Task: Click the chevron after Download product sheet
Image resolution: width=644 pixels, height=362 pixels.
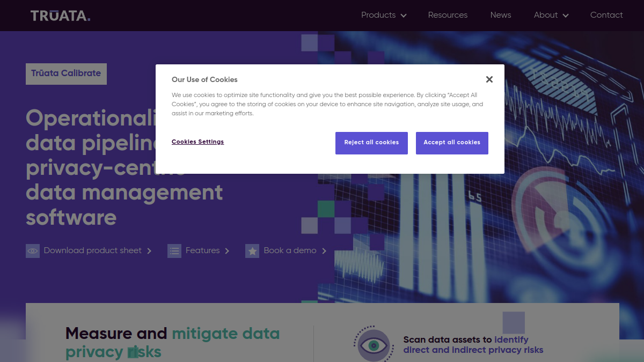Action: 149,251
